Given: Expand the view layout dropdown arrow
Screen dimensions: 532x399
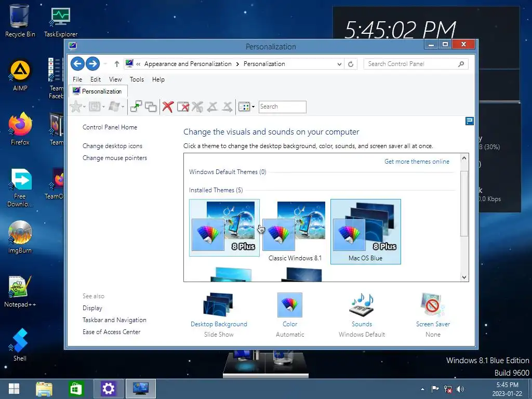Looking at the screenshot, I should coord(253,107).
